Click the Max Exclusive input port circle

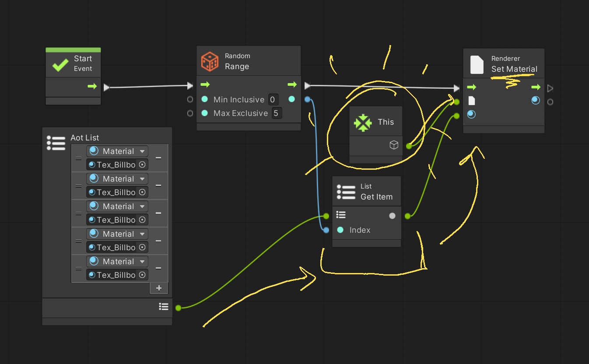190,113
